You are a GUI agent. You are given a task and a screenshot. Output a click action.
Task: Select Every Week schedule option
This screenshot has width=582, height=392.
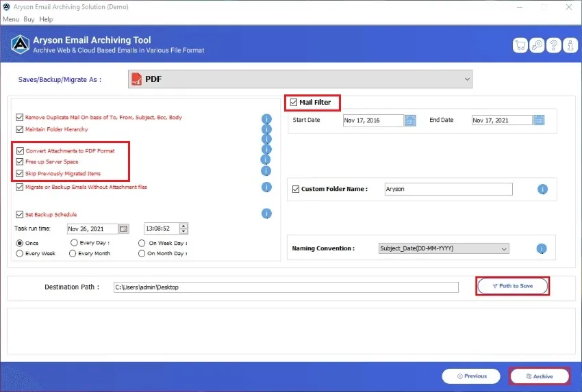(20, 253)
